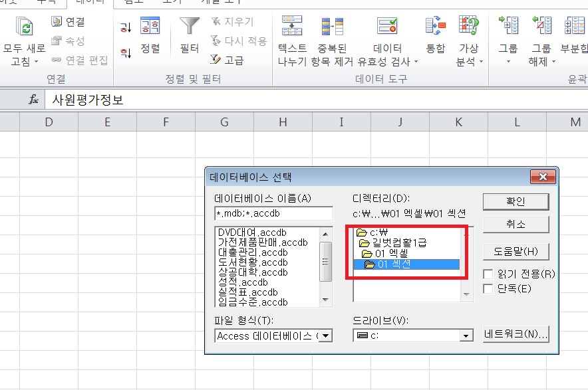
Task: Click 중복된 항목 제거 icon
Action: [x=333, y=27]
